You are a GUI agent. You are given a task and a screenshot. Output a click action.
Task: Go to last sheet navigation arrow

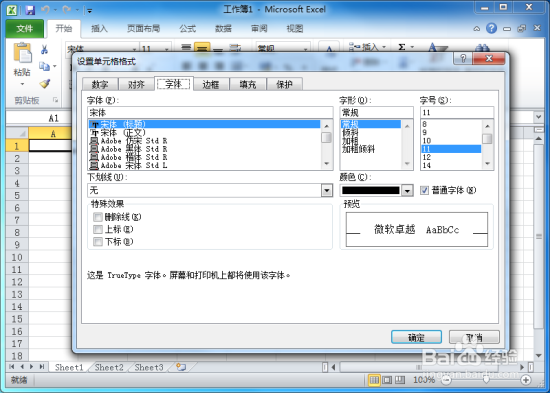click(42, 367)
